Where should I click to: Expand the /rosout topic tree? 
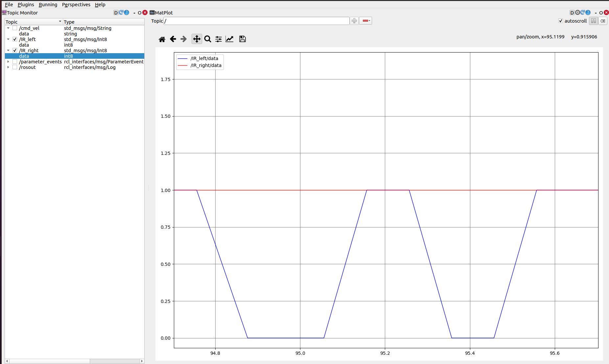[x=8, y=67]
